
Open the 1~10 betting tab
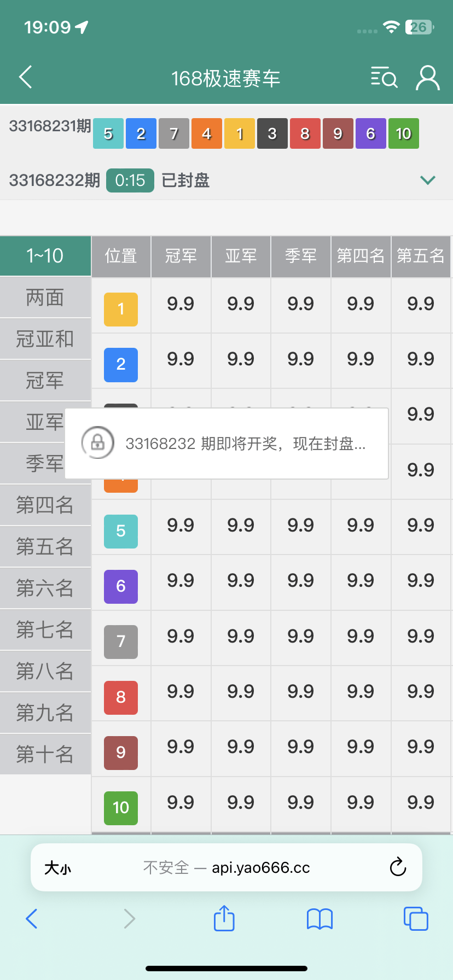(45, 255)
